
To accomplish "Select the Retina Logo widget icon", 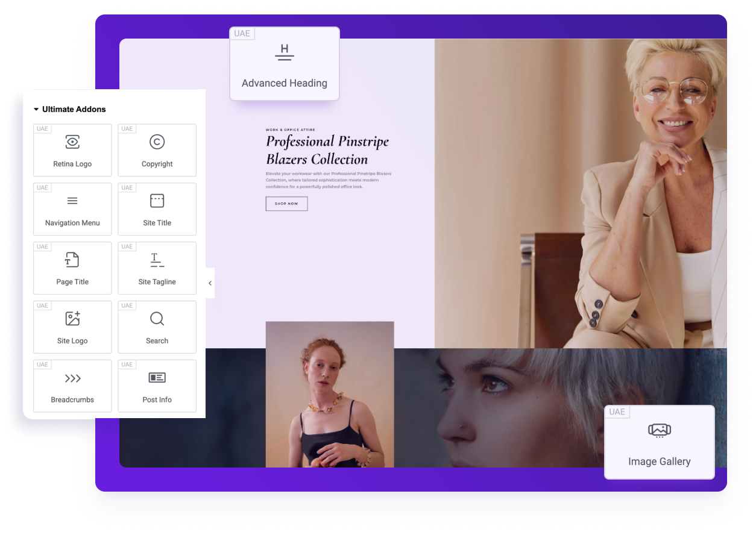I will [72, 142].
